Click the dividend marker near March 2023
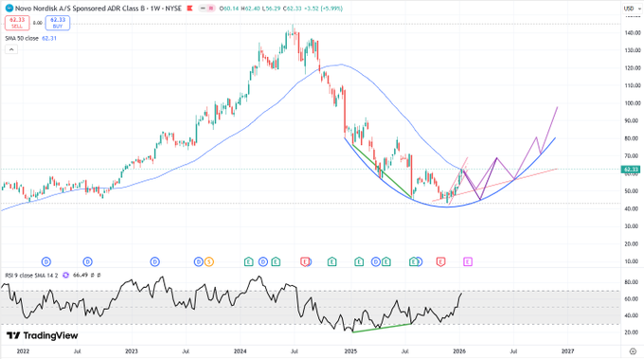This screenshot has height=359, width=644. tap(154, 261)
